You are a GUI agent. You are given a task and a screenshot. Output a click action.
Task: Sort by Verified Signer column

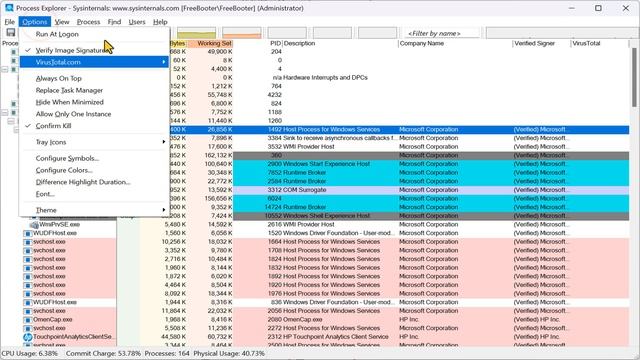541,43
